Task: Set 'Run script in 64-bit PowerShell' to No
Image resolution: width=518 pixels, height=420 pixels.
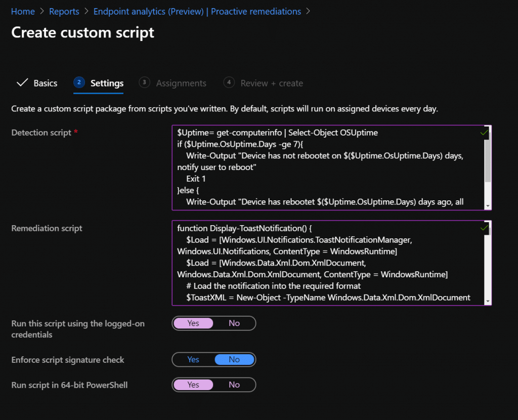Action: click(234, 385)
